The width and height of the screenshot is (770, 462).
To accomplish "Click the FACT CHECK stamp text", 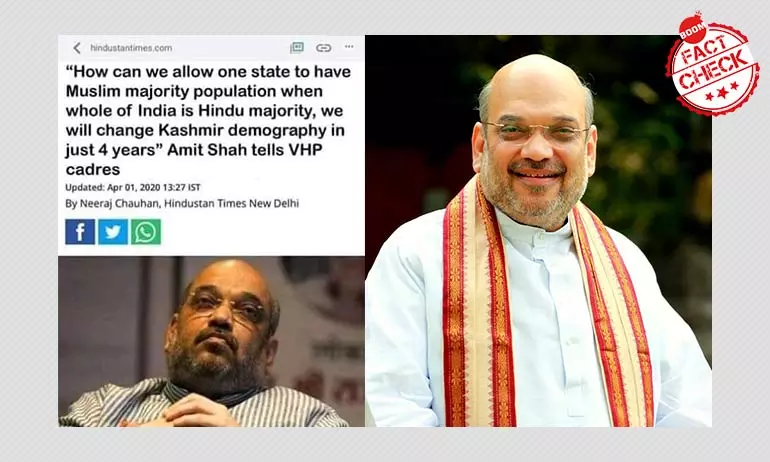I will (x=712, y=63).
